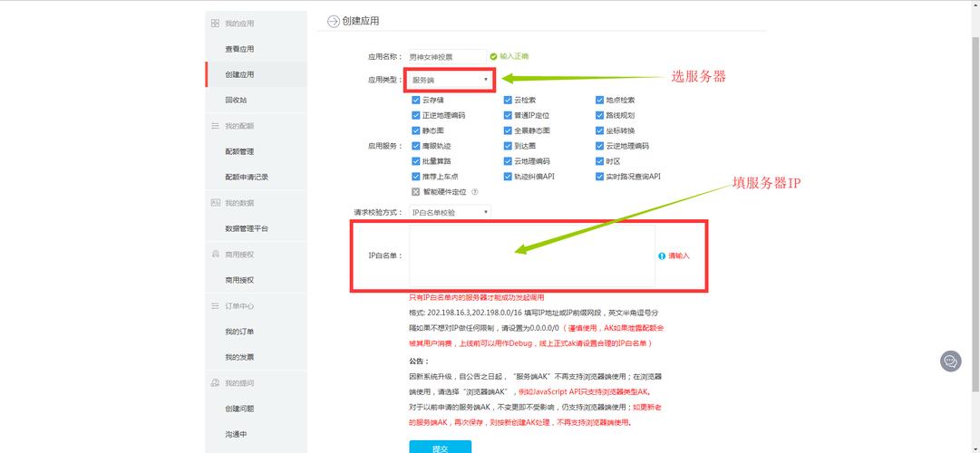Click the disabled 智能硬件定位 checkbox

tap(415, 192)
